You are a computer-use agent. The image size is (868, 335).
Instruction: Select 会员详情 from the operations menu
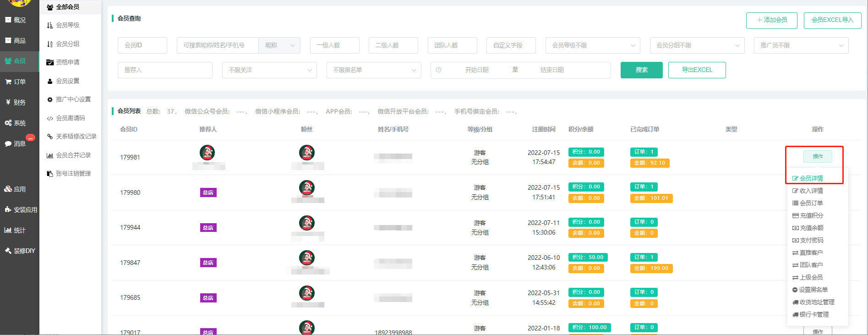811,178
